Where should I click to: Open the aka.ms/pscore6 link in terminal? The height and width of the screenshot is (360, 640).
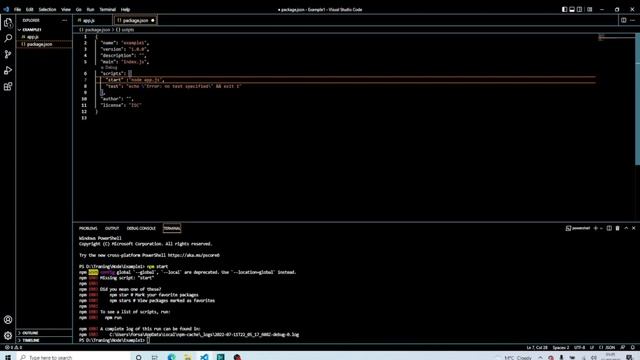pyautogui.click(x=193, y=255)
